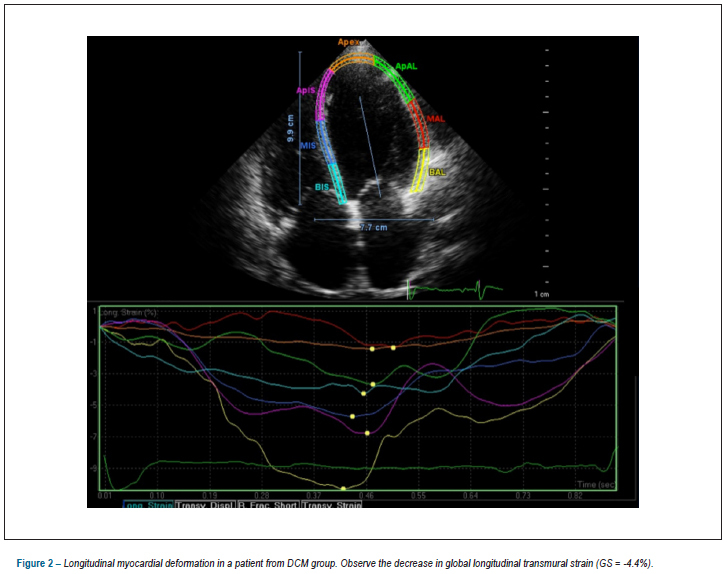Click the red MAL wall segment overlay
Viewport: 727px width, 574px height.
tap(420, 124)
